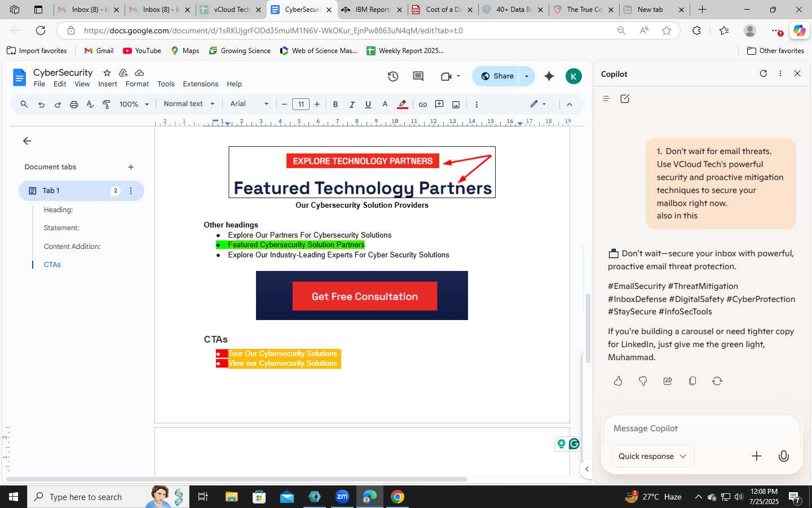Screen dimensions: 812x508
Task: Click the Message Copilot input
Action: pos(701,428)
